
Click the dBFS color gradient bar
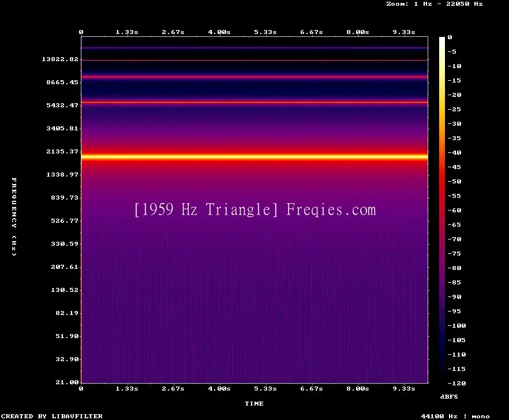[442, 210]
